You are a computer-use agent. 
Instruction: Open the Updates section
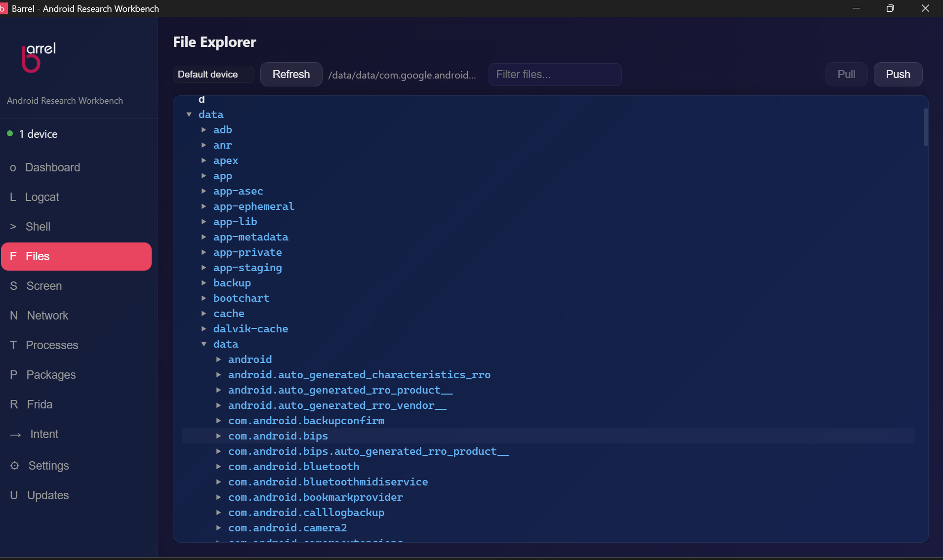click(x=76, y=495)
